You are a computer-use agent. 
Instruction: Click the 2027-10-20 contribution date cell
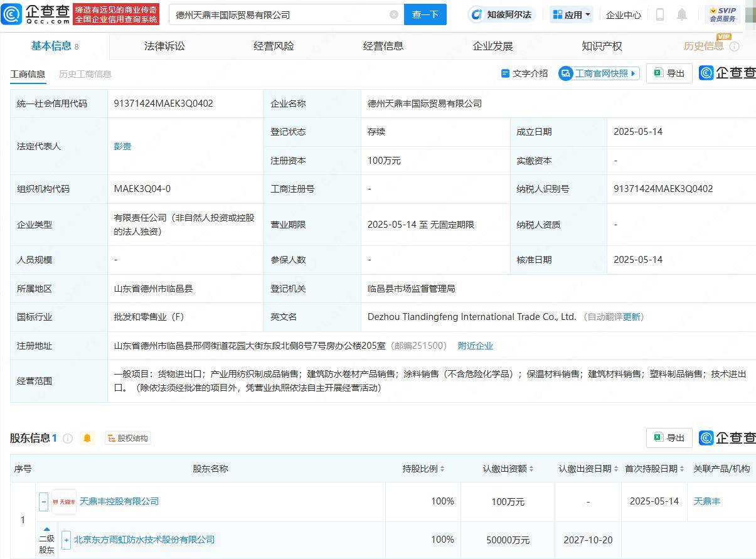588,540
